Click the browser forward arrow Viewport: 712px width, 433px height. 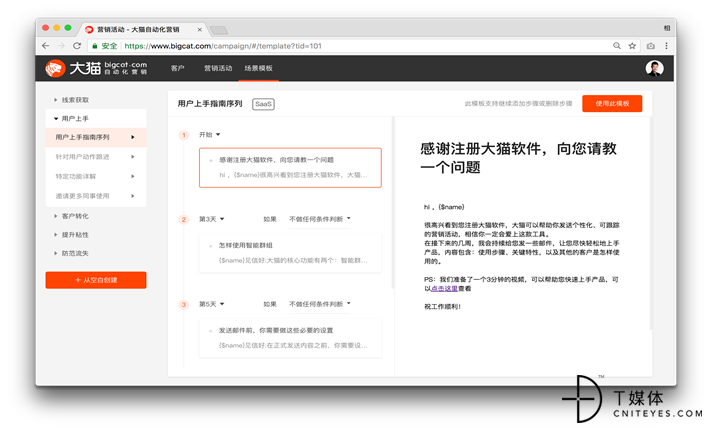tap(61, 46)
